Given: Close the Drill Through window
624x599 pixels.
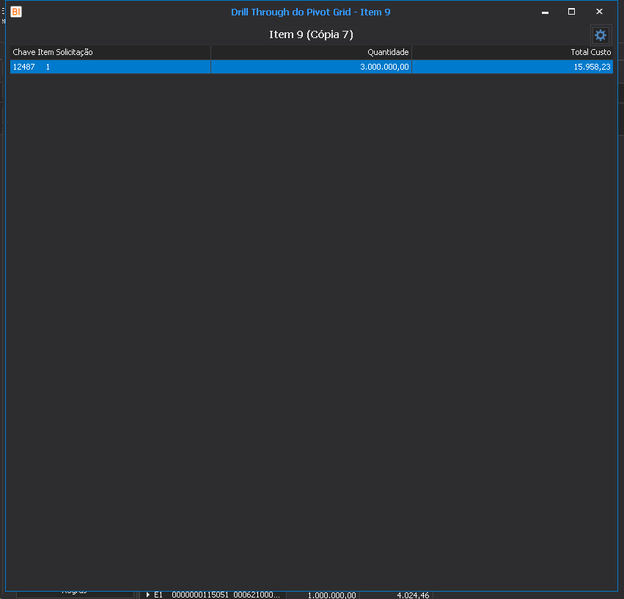Looking at the screenshot, I should click(x=599, y=12).
